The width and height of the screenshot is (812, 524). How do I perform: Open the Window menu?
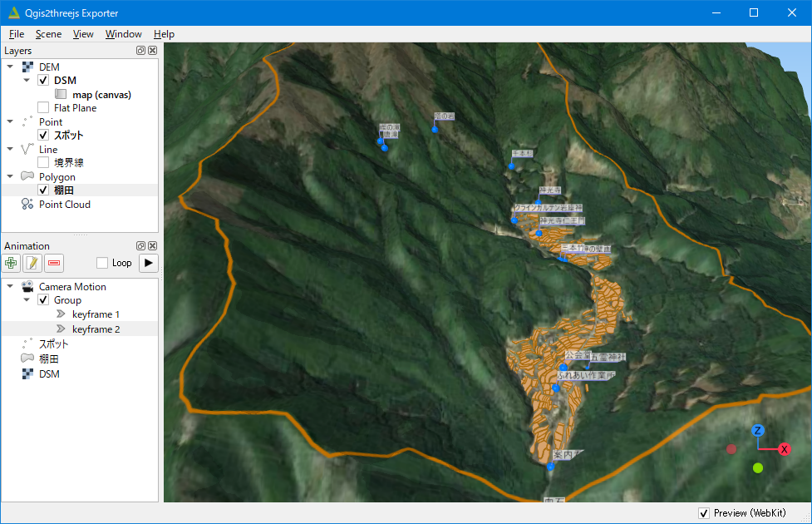coord(123,34)
